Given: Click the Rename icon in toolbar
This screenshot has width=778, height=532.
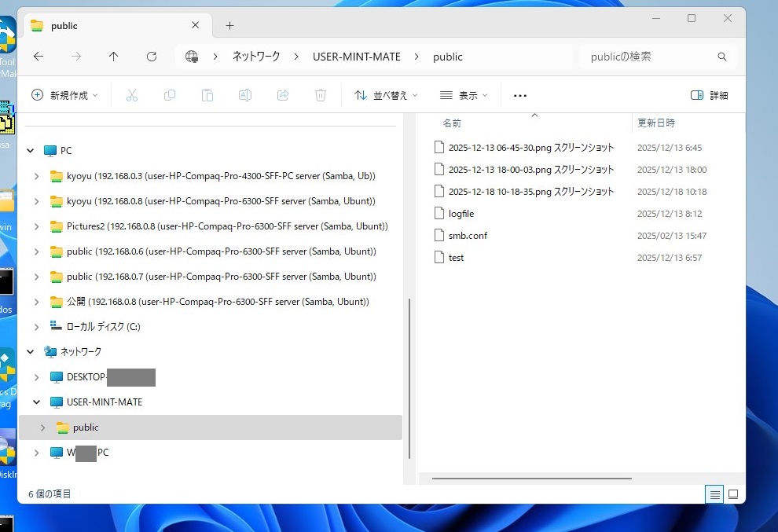Looking at the screenshot, I should click(245, 95).
